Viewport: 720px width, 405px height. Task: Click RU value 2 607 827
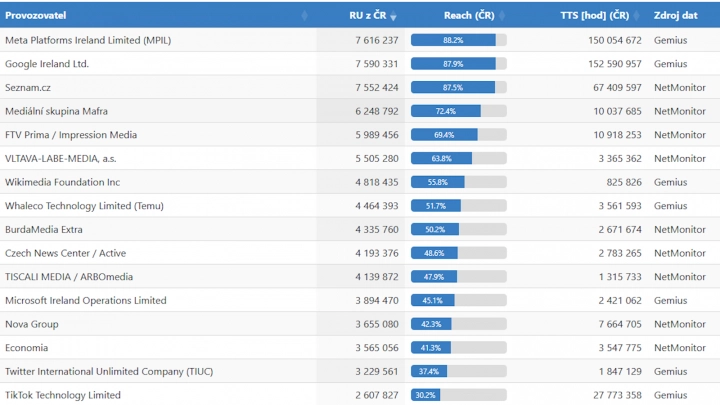coord(377,395)
